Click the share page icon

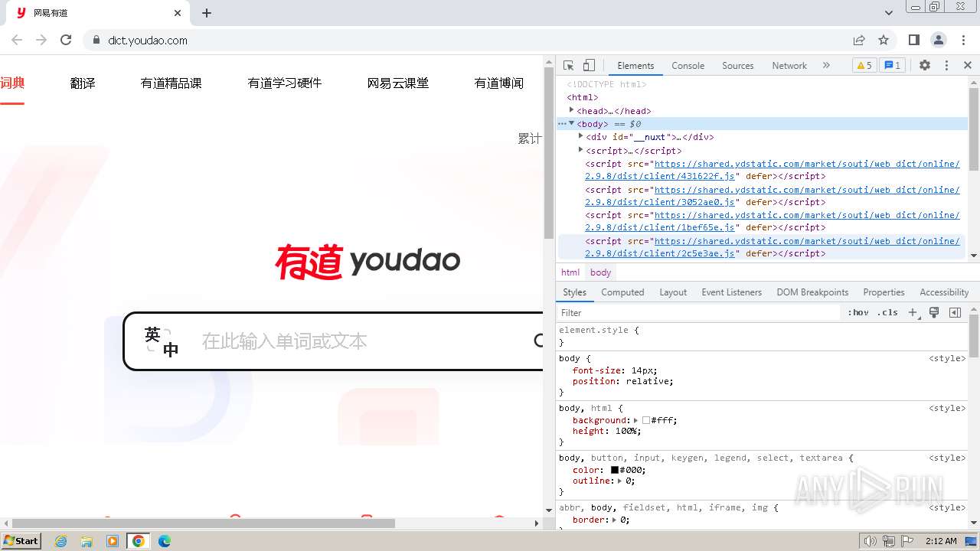point(859,40)
